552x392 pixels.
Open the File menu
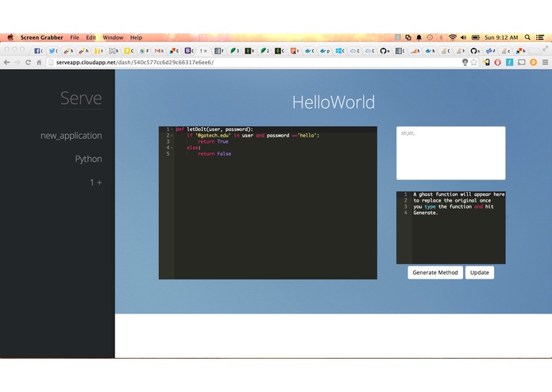75,37
